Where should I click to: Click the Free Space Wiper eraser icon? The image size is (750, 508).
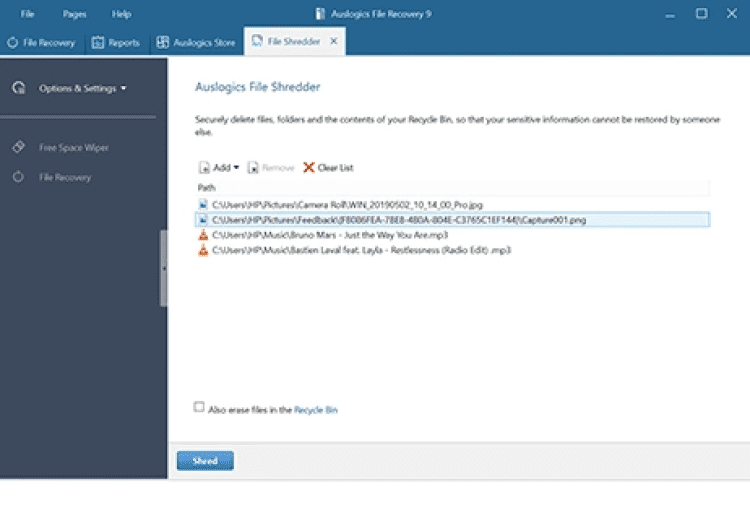[19, 147]
